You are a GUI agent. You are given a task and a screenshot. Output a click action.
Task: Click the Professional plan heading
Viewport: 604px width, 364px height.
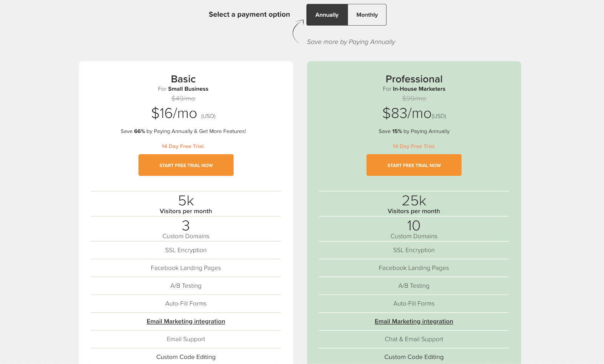click(414, 79)
